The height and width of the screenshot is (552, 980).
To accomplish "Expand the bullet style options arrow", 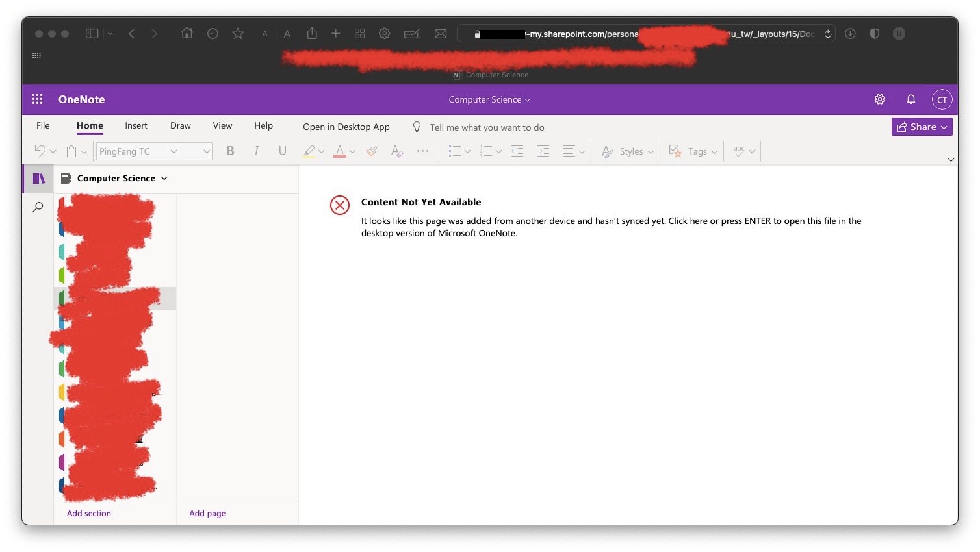I will point(467,152).
